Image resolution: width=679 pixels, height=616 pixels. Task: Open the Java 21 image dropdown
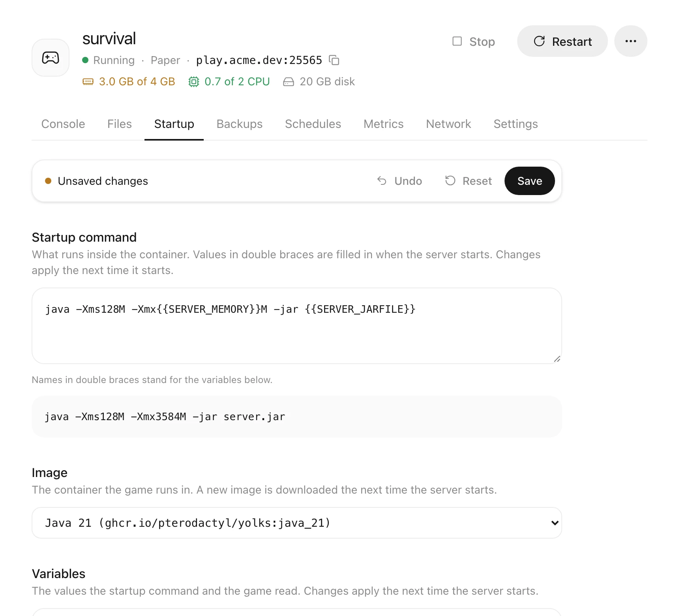[x=297, y=523]
